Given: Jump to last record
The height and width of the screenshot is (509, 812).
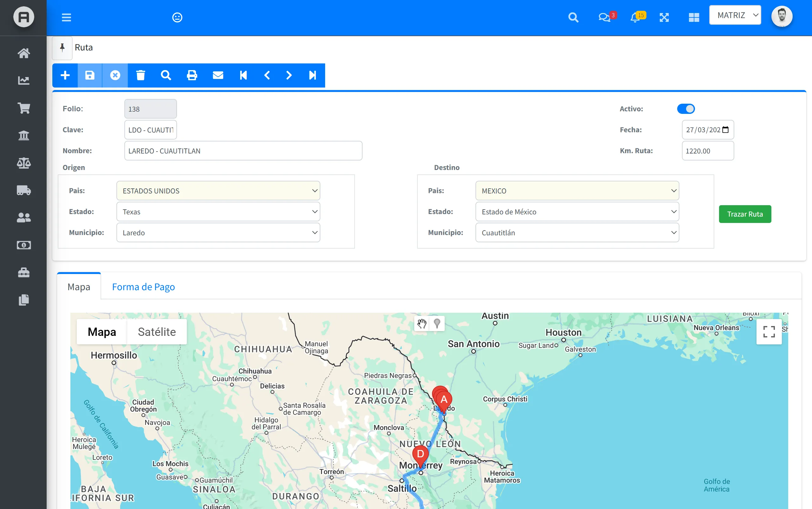Looking at the screenshot, I should (x=312, y=75).
